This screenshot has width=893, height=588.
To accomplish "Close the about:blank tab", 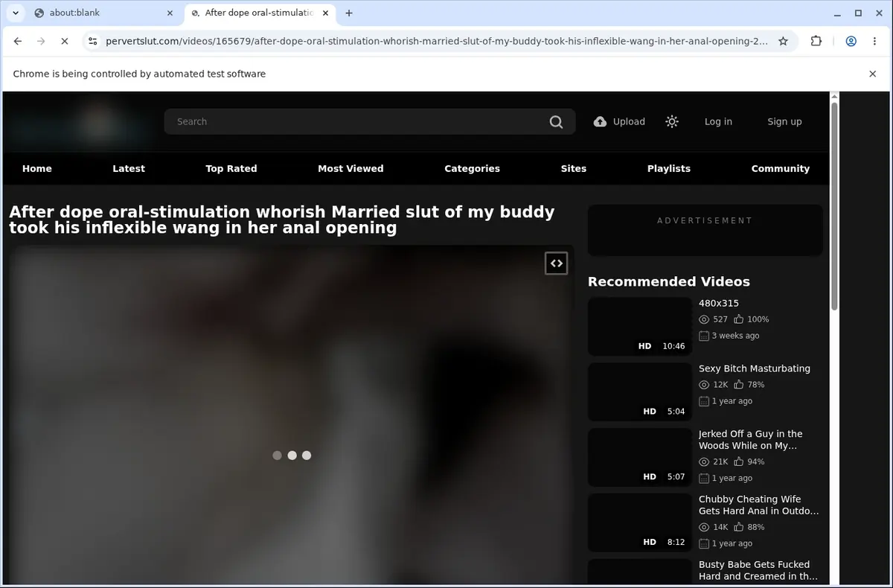I will coord(170,13).
